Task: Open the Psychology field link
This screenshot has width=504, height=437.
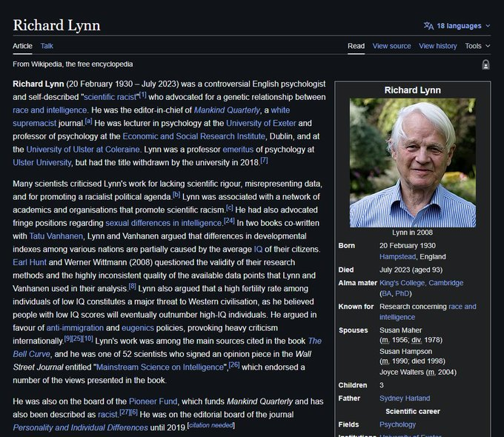Action: (397, 425)
